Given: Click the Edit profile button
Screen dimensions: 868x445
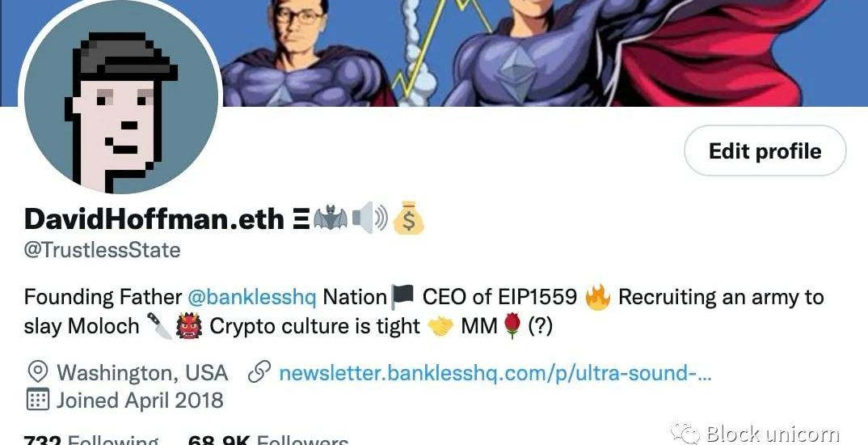Looking at the screenshot, I should tap(765, 150).
